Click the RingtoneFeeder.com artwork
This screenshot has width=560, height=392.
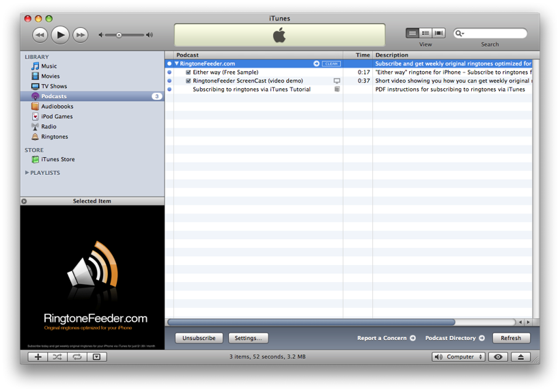tap(92, 277)
